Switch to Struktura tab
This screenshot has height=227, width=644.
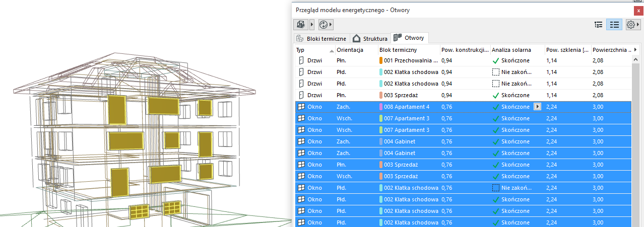(370, 38)
